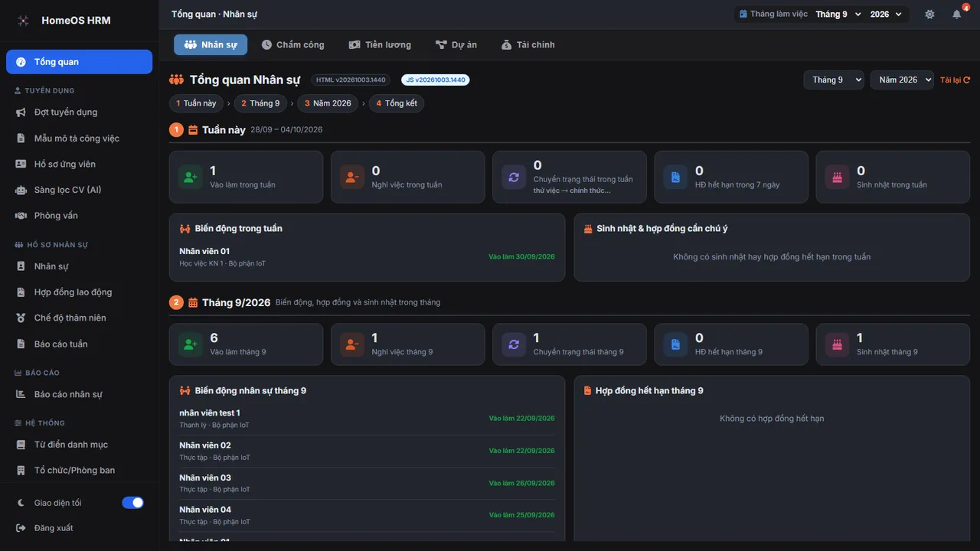Screen dimensions: 980x551
Task: Click the Sàng lọc CV (AI) robot icon
Action: click(x=21, y=190)
